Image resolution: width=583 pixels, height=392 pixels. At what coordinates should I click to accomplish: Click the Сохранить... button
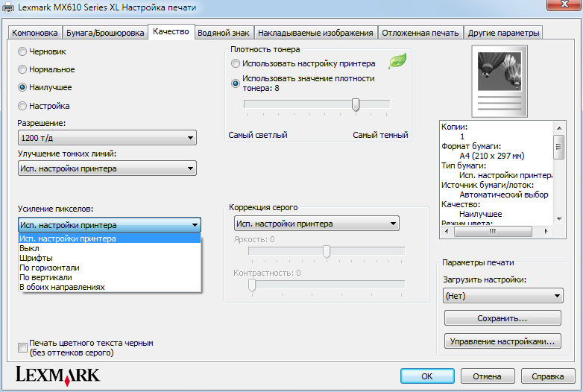(502, 318)
